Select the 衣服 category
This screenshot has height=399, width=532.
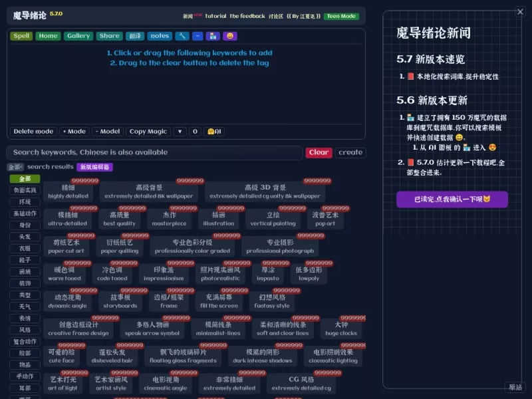pos(25,248)
